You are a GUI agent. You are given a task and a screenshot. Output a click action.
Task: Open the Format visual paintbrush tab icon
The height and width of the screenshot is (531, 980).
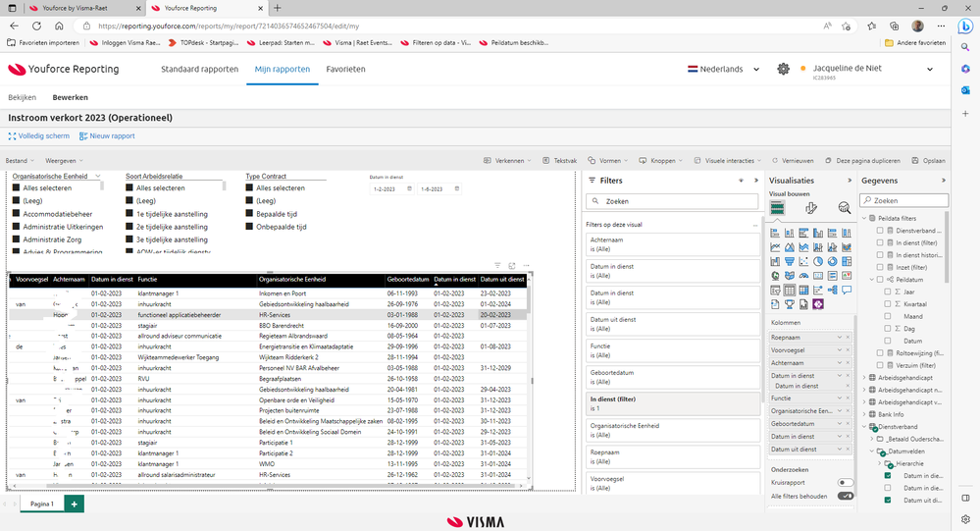coord(810,208)
